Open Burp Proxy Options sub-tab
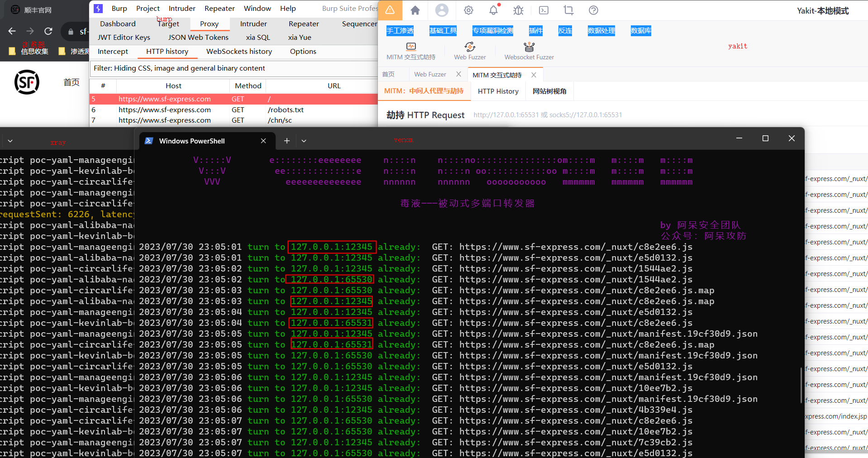Screen dimensions: 868x458 (x=303, y=51)
